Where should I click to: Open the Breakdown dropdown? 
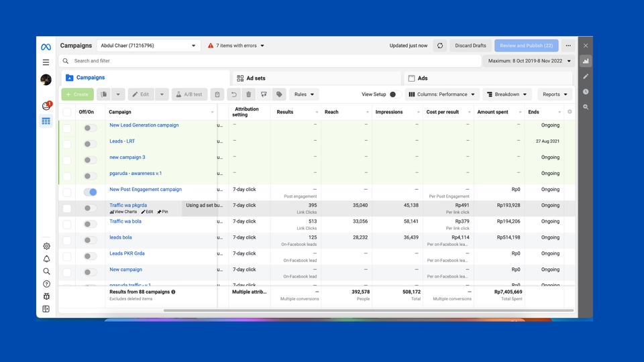[x=507, y=95]
